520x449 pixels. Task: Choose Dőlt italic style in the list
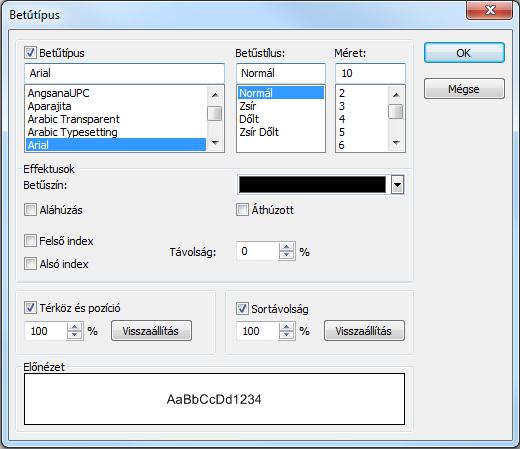(x=281, y=119)
